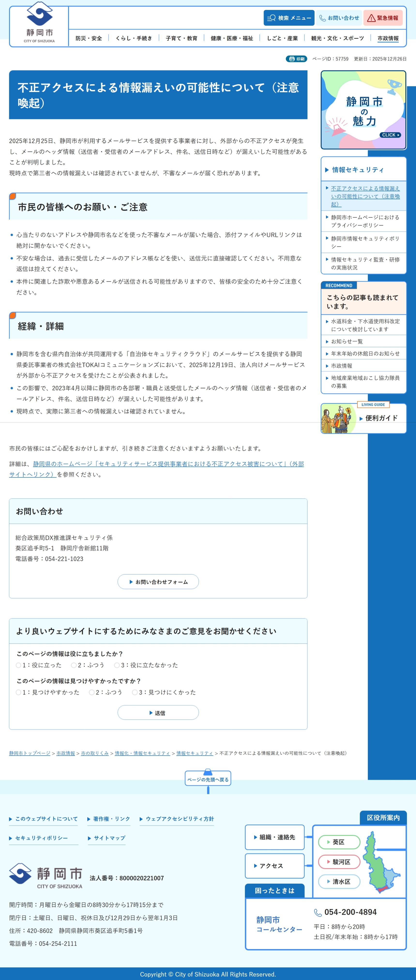Click the 印刷 print icon button
416x980 pixels.
296,59
